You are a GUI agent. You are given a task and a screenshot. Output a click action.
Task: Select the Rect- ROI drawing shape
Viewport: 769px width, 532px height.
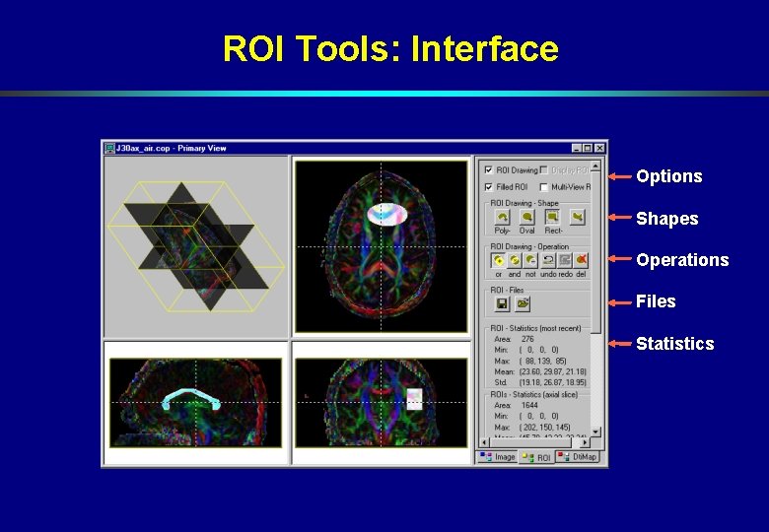tap(553, 217)
